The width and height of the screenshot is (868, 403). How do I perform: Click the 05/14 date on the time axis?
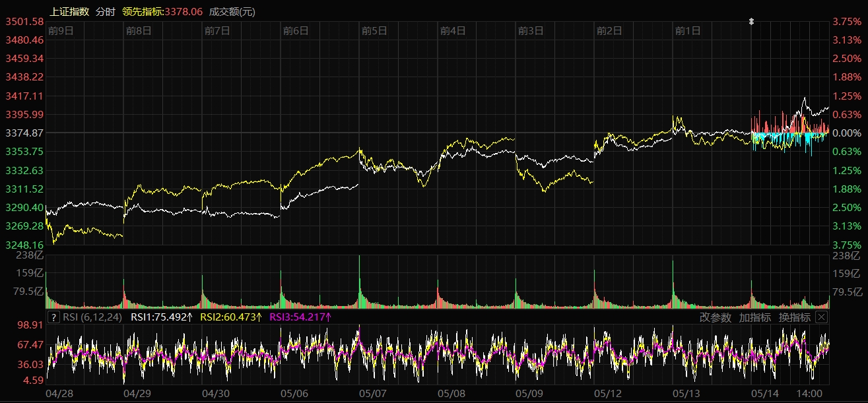765,393
